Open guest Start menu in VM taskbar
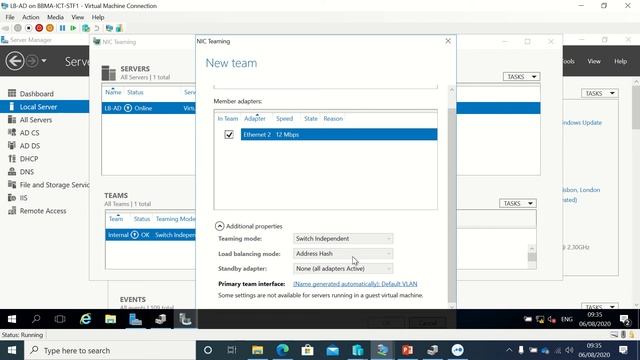Screen dimensions: 640x360 12,319
